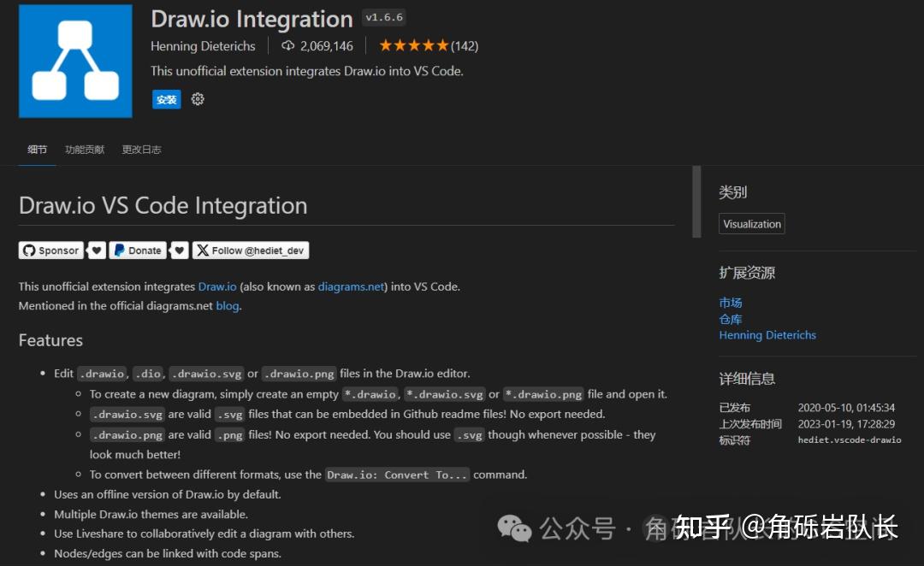Switch to the 更改日志 tab

pyautogui.click(x=141, y=149)
